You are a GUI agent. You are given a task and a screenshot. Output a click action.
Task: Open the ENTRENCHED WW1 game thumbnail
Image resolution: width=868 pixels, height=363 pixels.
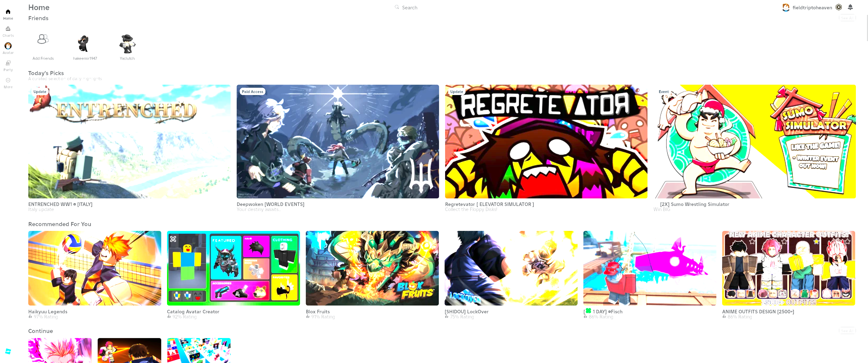tap(129, 141)
